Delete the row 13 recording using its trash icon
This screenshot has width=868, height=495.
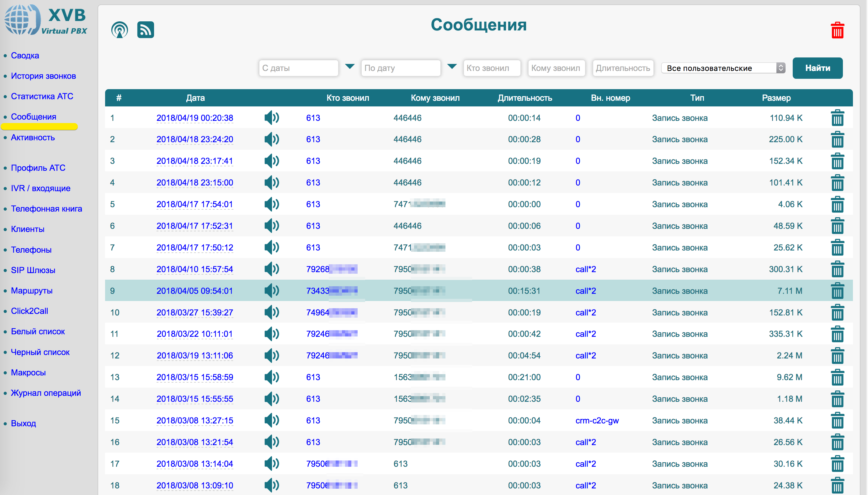837,377
